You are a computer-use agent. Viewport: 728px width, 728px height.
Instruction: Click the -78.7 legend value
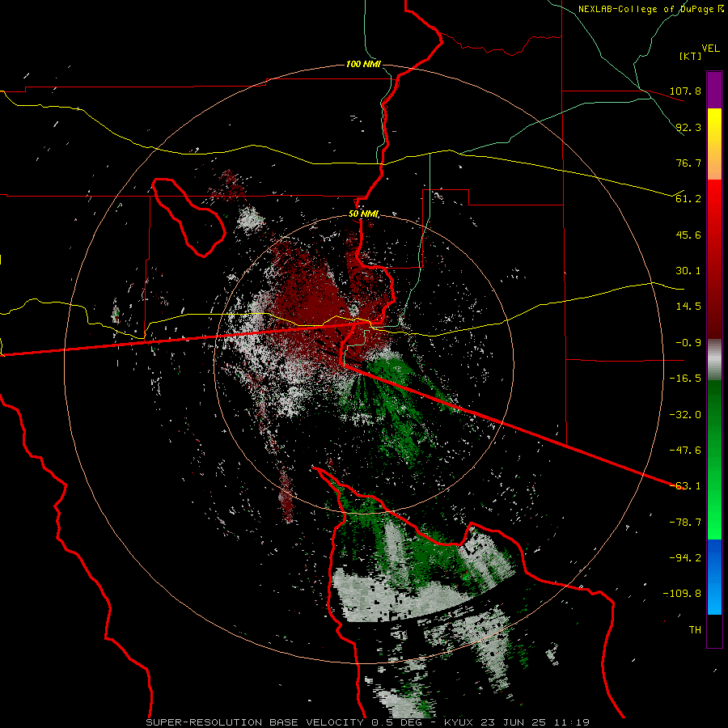coord(685,523)
